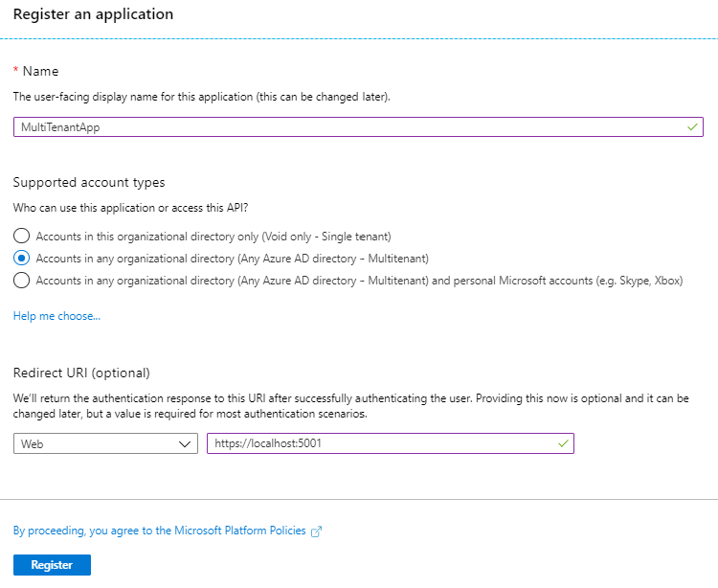Click the green checkmark in the Name field
The image size is (718, 588).
(x=692, y=126)
